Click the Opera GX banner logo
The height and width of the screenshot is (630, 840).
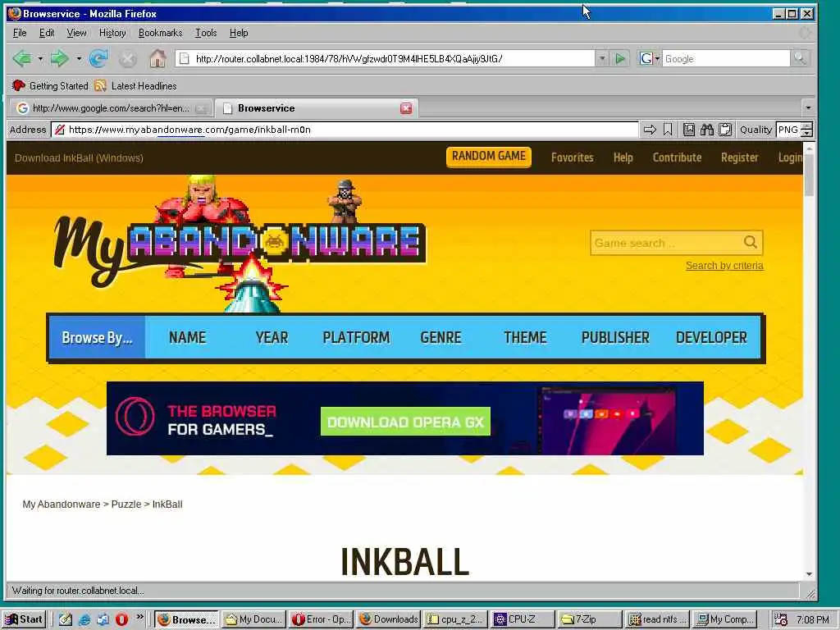(x=135, y=416)
